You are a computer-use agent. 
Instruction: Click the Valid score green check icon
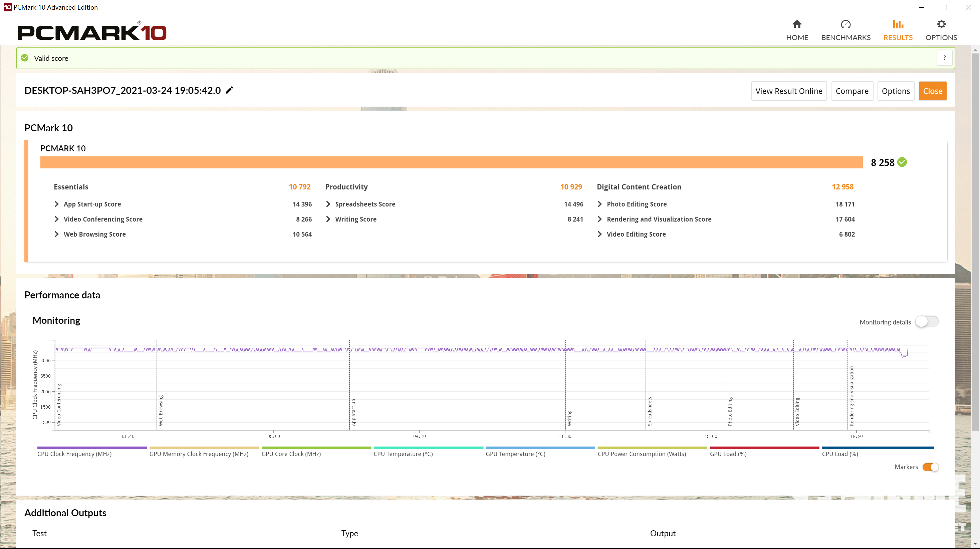click(25, 58)
